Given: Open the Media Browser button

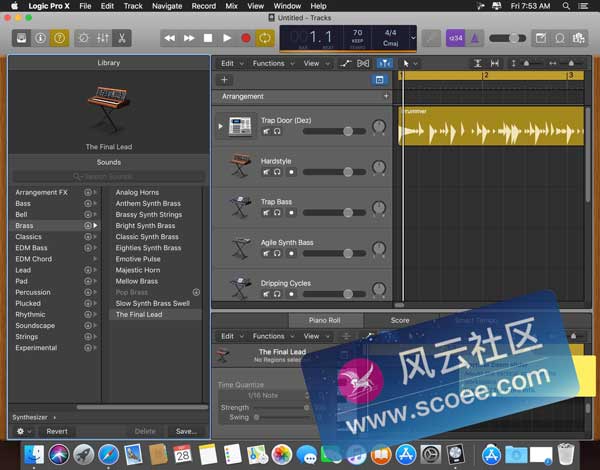Looking at the screenshot, I should tap(578, 38).
